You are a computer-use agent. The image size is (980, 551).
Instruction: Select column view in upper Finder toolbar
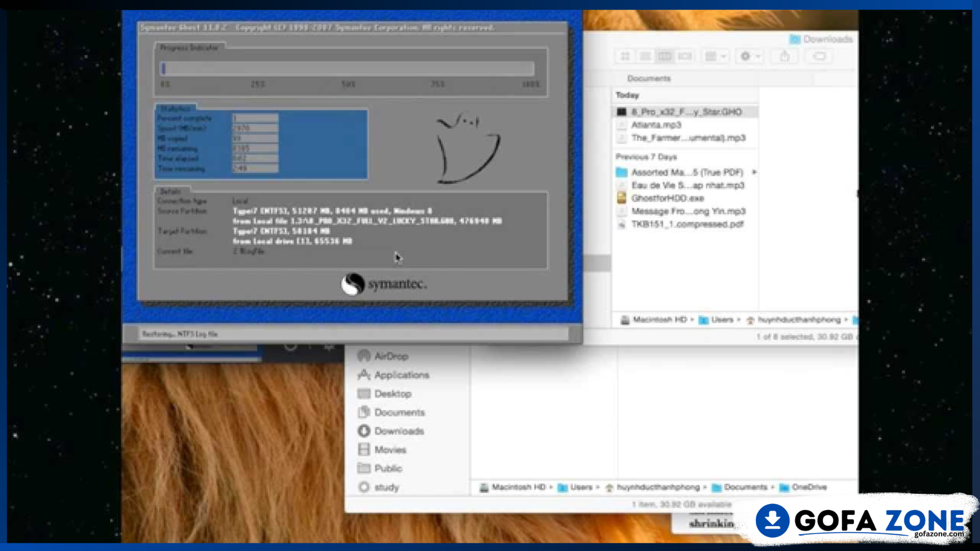click(x=665, y=56)
